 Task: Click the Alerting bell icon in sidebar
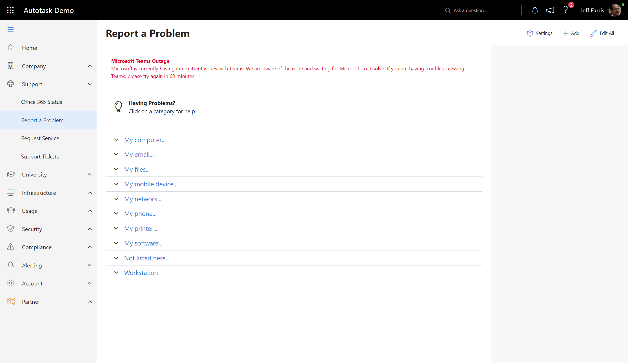[x=10, y=265]
